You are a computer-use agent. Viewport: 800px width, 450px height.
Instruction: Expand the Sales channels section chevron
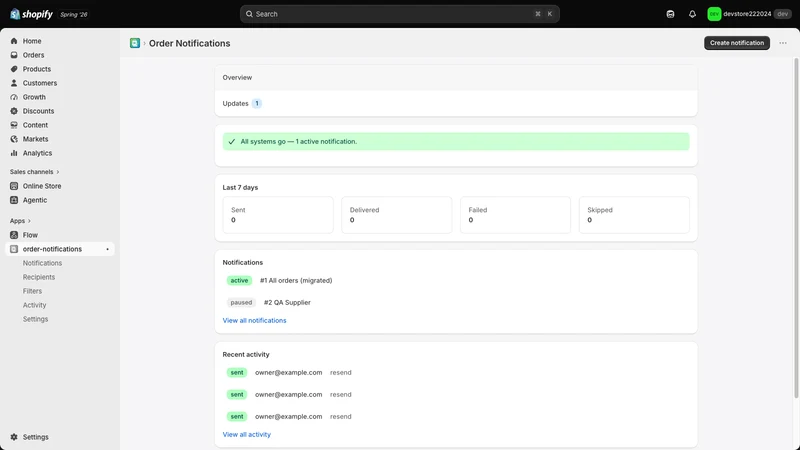click(x=58, y=172)
